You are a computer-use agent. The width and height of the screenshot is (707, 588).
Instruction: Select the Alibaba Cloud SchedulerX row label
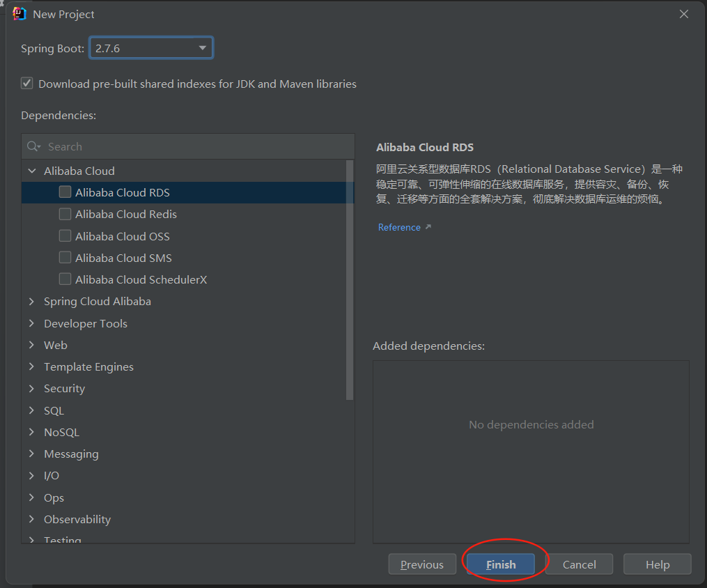141,279
